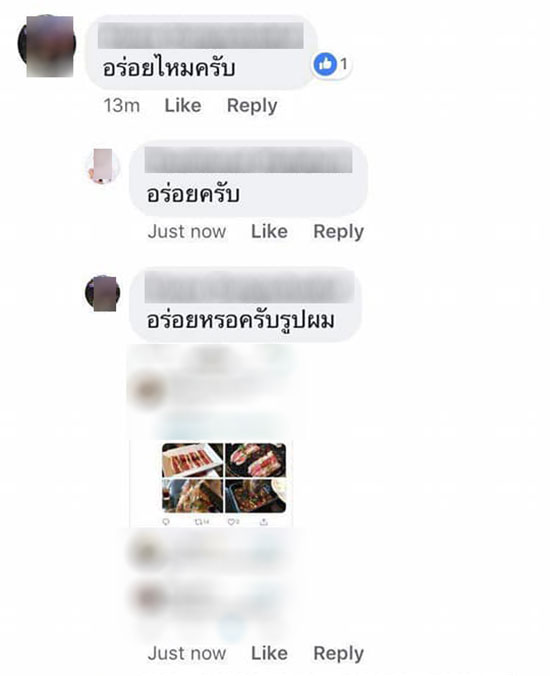
Task: Open the first commenter's profile picture
Action: pyautogui.click(x=47, y=44)
